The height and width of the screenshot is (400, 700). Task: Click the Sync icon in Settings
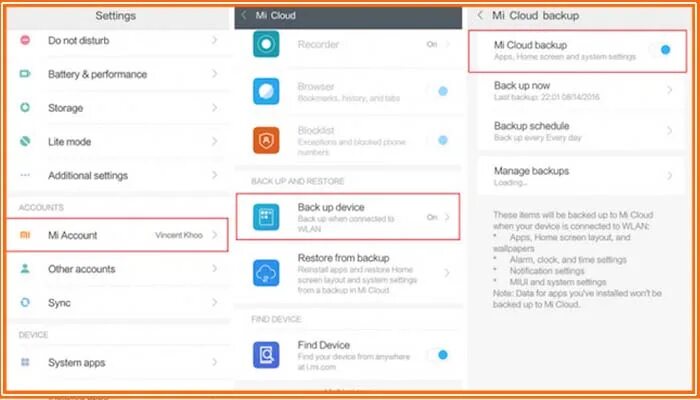point(25,303)
